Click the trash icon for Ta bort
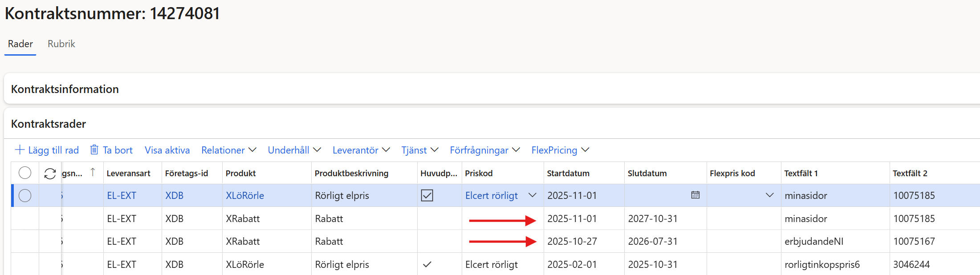Screen dimensions: 980x275 tap(94, 150)
